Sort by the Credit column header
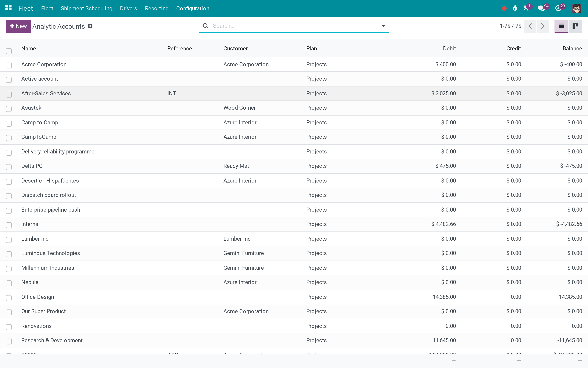 (513, 48)
